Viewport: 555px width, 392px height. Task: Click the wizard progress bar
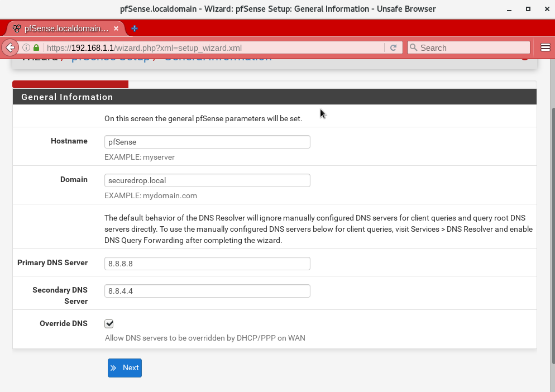pyautogui.click(x=70, y=84)
